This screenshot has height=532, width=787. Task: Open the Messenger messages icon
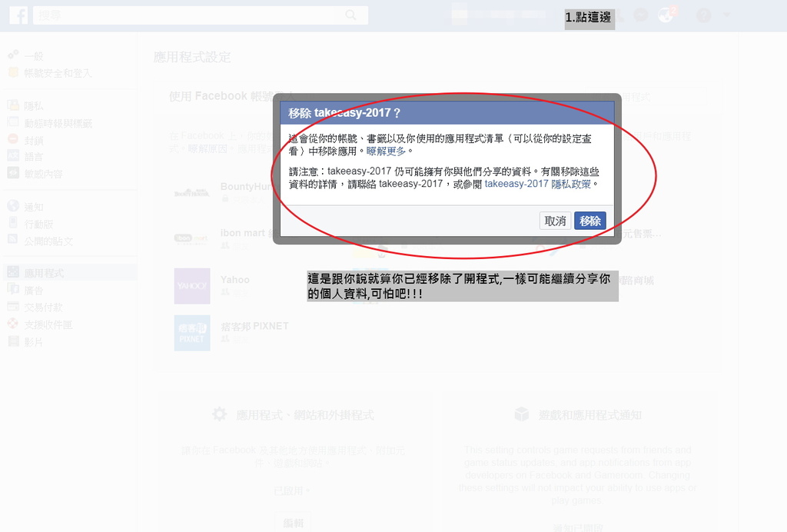click(640, 15)
